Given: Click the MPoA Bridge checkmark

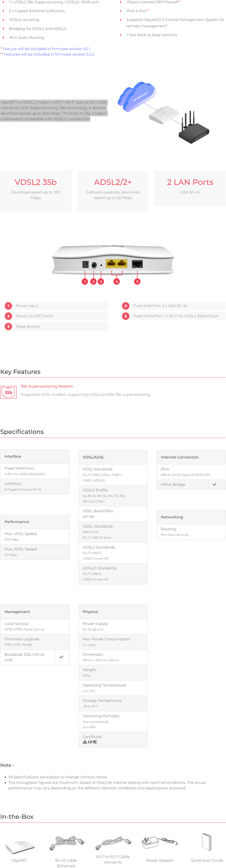Looking at the screenshot, I should click(x=214, y=484).
